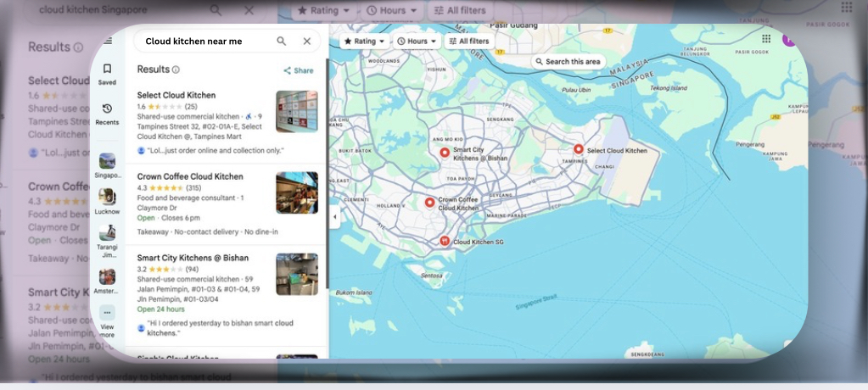Screen dimensions: 868x390
Task: Share the results list
Action: (299, 70)
